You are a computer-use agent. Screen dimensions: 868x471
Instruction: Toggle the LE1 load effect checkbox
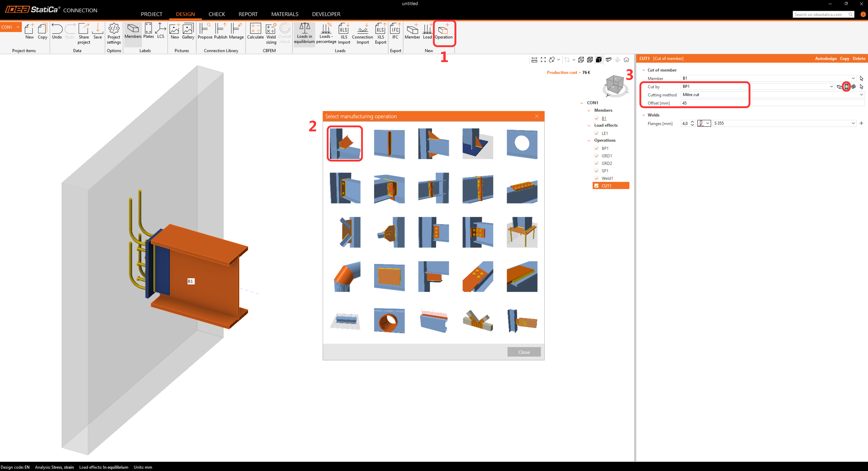click(596, 133)
